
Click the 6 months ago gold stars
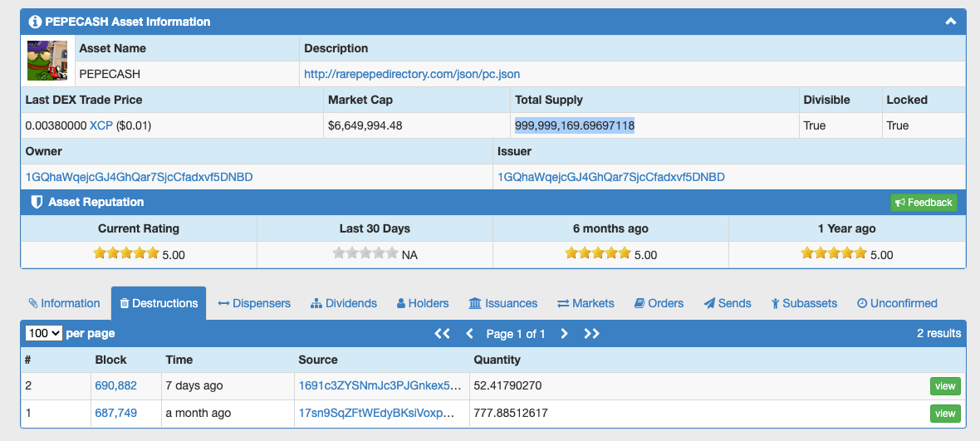point(598,253)
